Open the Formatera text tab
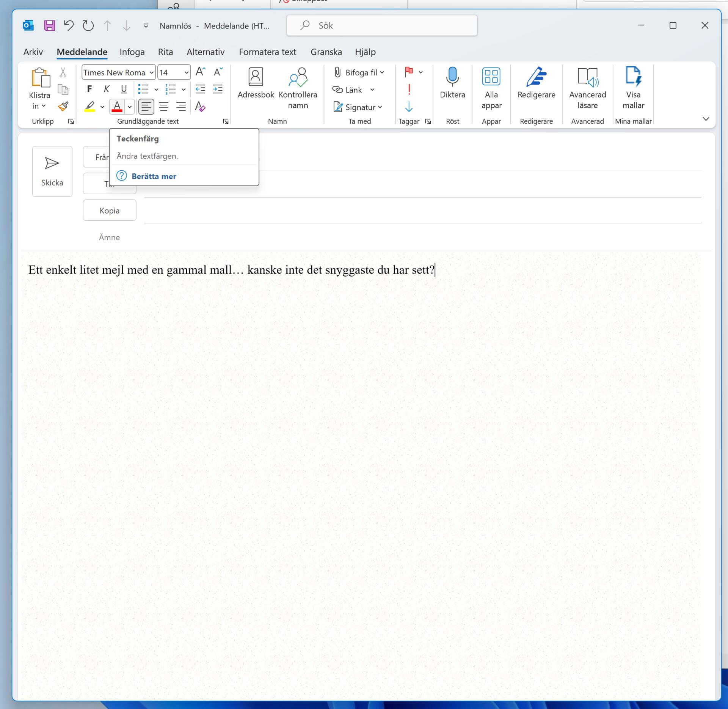Viewport: 728px width, 709px height. (267, 52)
